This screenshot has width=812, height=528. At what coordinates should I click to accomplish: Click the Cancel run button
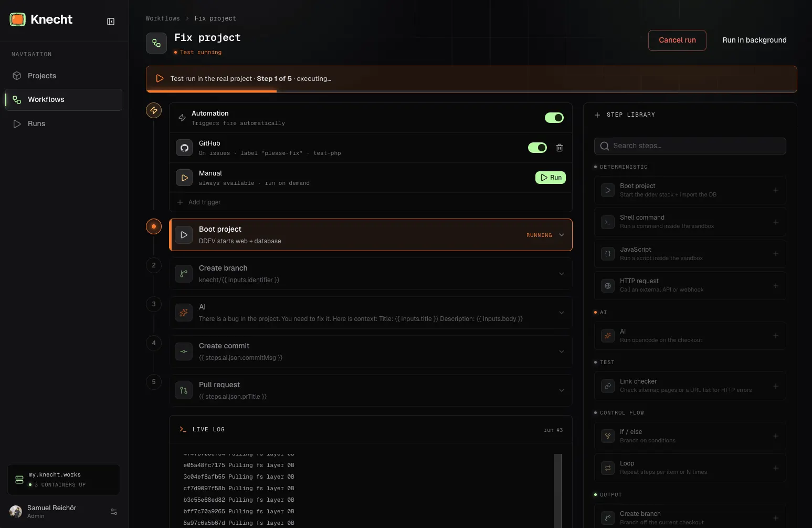[677, 40]
